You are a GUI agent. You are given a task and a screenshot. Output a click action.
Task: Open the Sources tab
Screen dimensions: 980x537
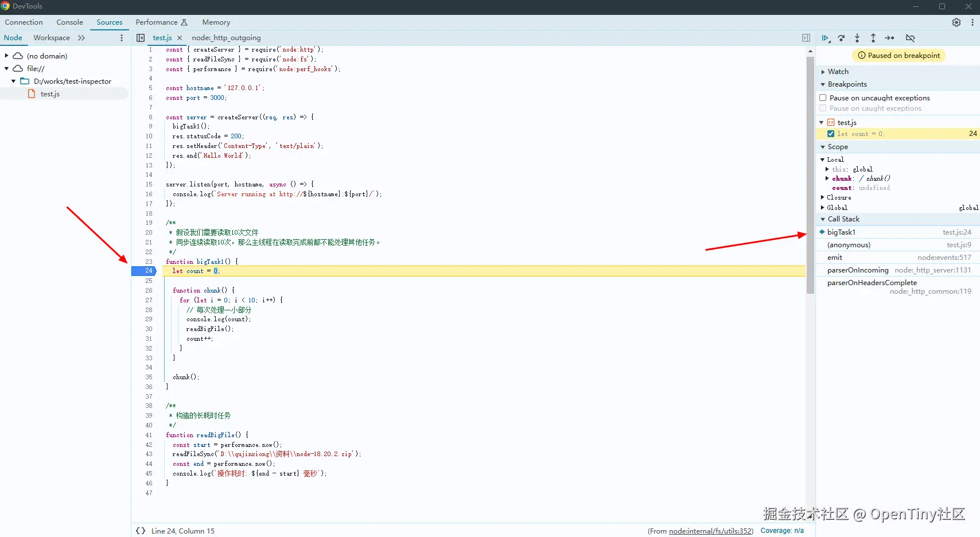click(x=110, y=22)
